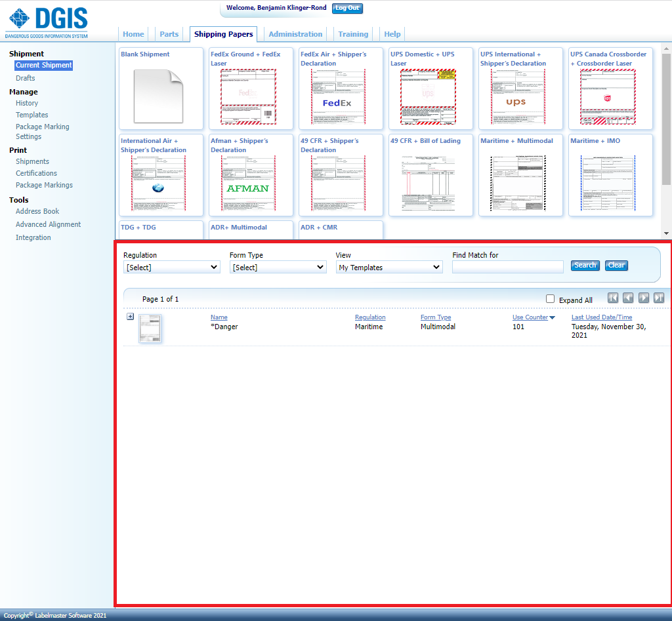Expand the *Danger template row details
This screenshot has width=672, height=621.
(130, 316)
